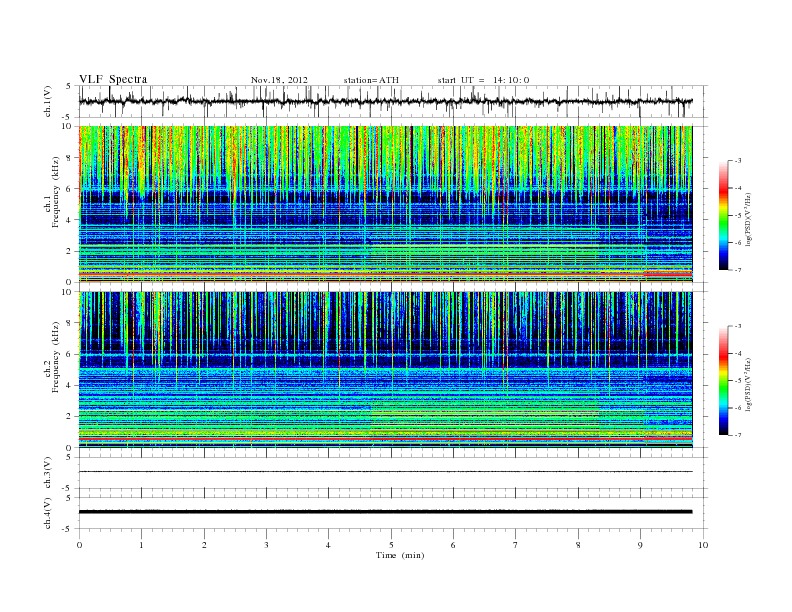Click the "8" kHz tick on ch.1 spectrogram
The height and width of the screenshot is (612, 792).
coord(69,158)
